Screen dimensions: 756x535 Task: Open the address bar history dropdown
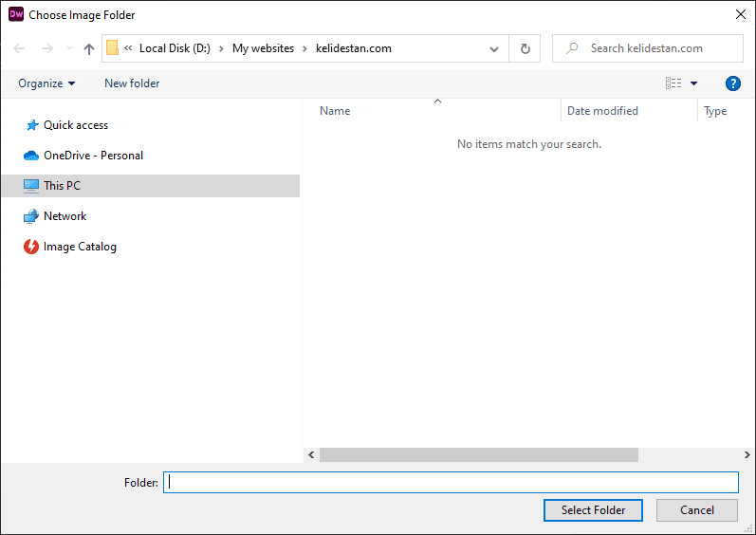[493, 48]
